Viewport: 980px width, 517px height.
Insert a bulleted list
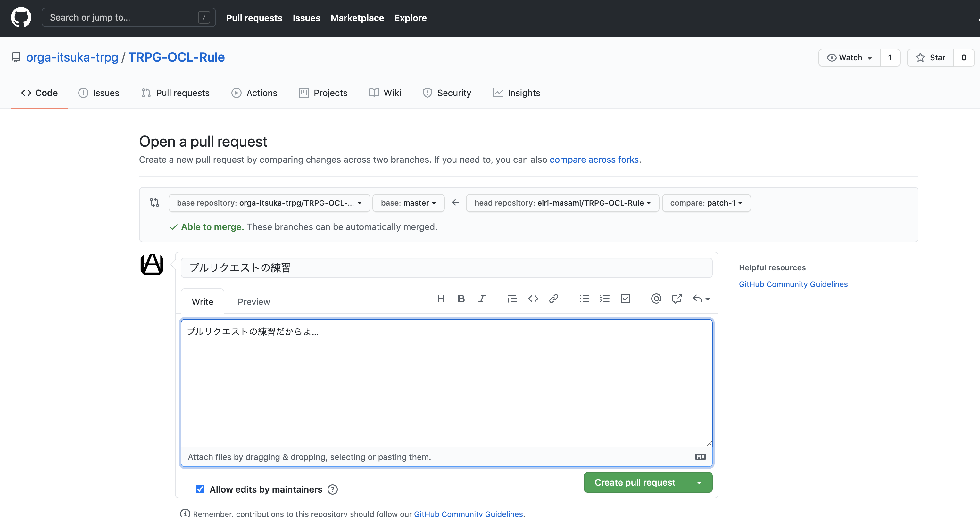coord(584,299)
